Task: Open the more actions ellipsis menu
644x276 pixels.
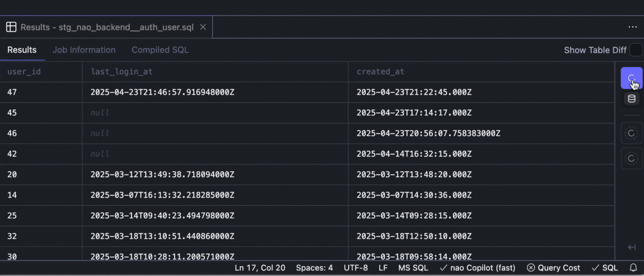Action: coord(632,27)
